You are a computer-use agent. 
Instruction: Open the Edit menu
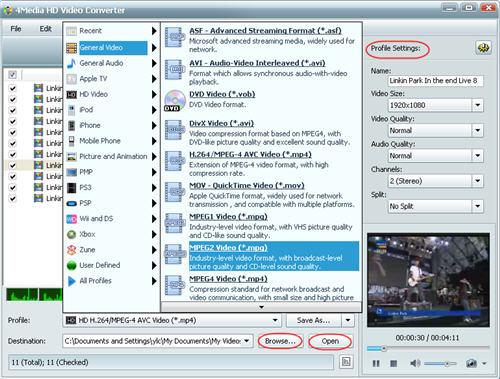click(x=46, y=29)
